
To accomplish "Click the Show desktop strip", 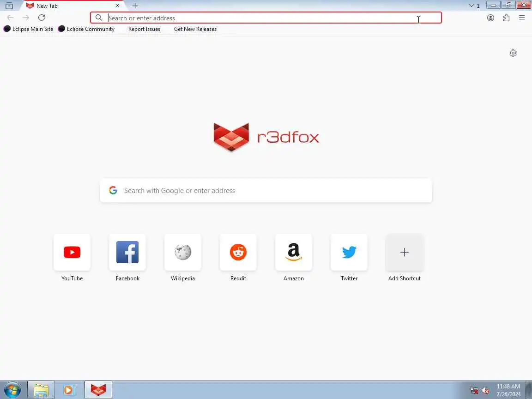I will point(529,390).
